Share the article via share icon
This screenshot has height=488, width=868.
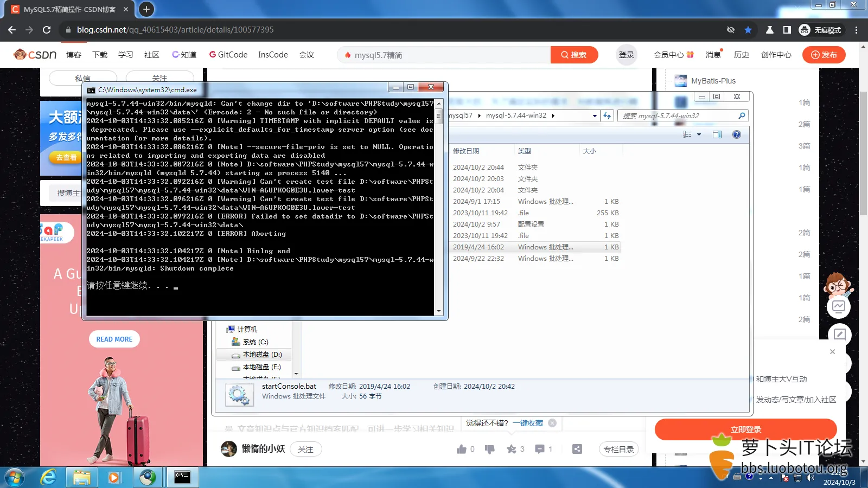pos(577,449)
